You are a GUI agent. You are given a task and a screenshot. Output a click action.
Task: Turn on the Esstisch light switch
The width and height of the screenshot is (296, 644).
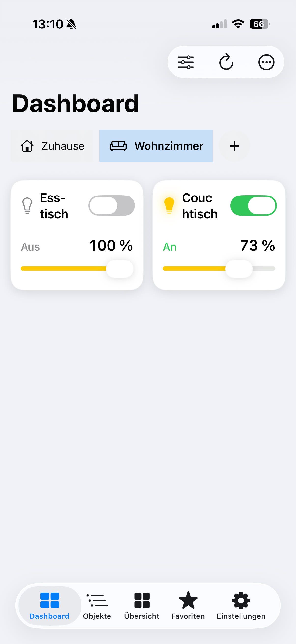click(x=111, y=206)
